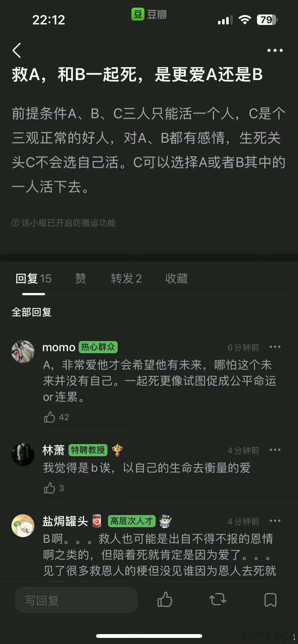Select the 回复 15 tab

34,279
